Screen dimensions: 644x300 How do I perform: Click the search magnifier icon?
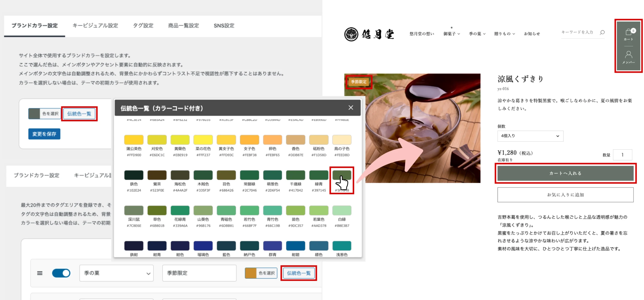click(602, 32)
